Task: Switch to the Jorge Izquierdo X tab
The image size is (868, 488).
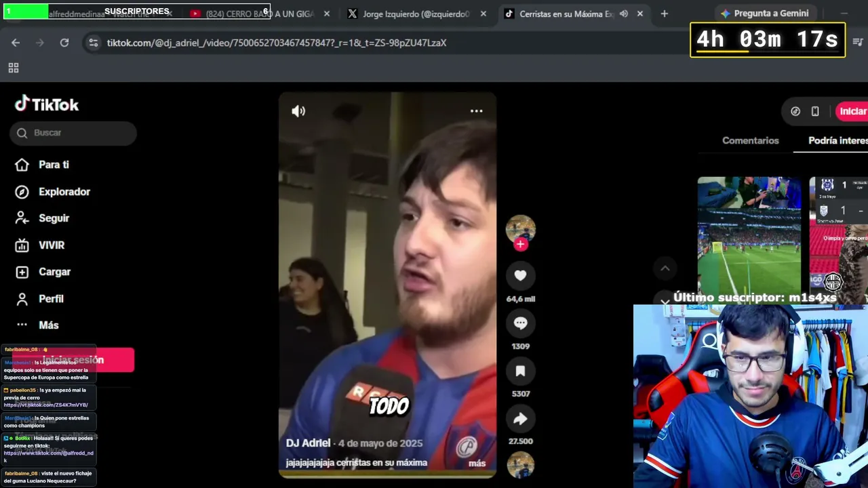Action: pos(408,14)
